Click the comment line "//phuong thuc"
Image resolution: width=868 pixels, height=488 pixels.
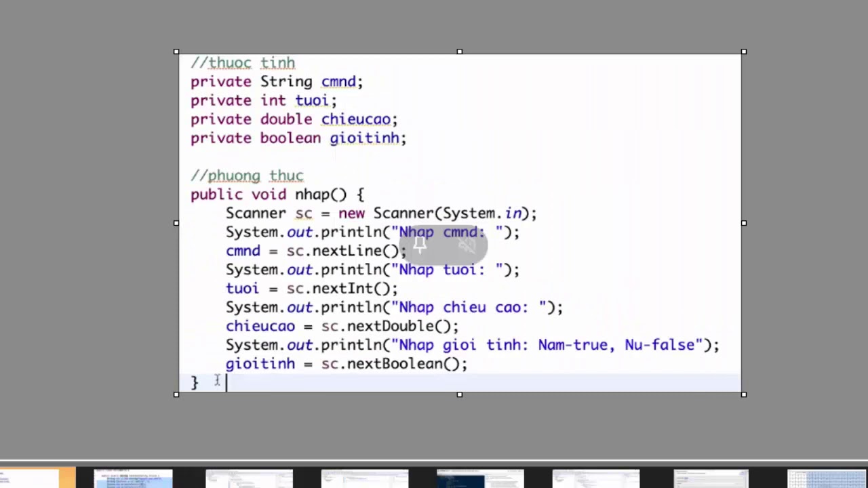[x=247, y=176]
